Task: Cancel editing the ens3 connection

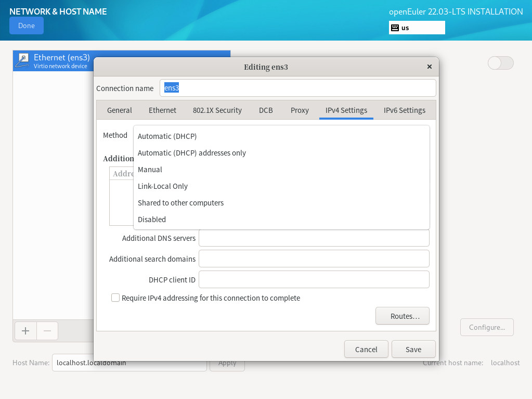Action: coord(366,349)
